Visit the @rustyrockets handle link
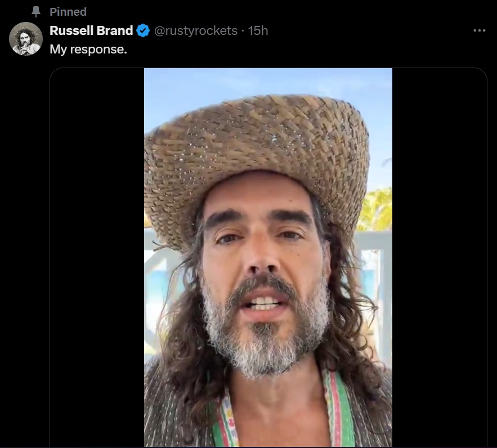 (195, 30)
